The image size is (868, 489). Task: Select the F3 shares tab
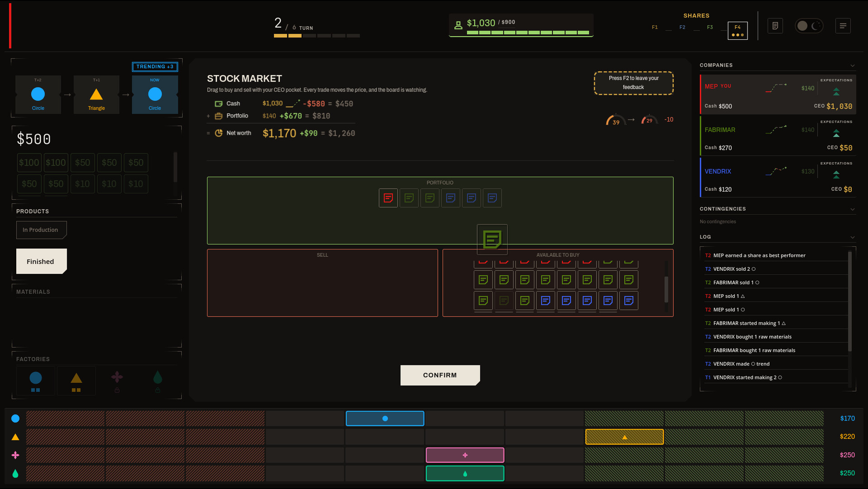tap(710, 27)
